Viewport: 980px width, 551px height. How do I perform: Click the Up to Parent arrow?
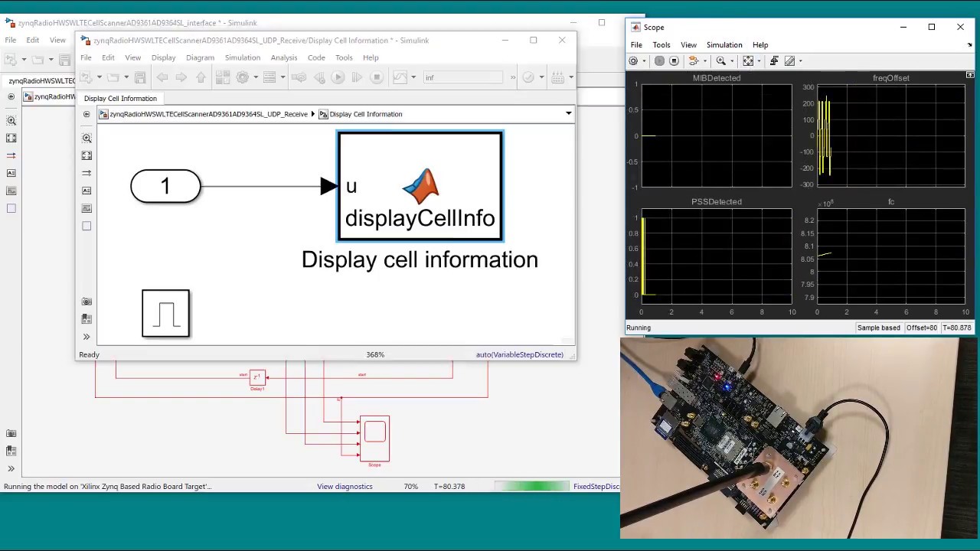tap(201, 77)
